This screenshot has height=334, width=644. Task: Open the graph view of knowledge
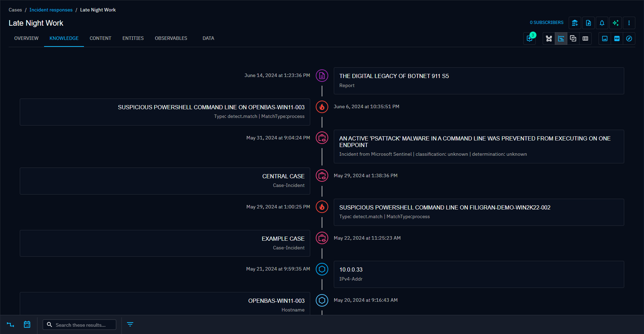[549, 38]
